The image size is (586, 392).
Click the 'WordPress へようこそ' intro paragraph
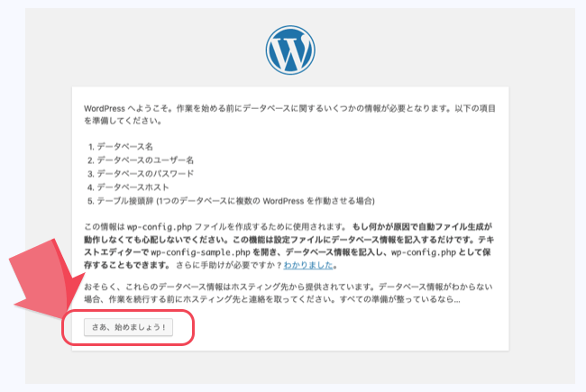tap(289, 114)
